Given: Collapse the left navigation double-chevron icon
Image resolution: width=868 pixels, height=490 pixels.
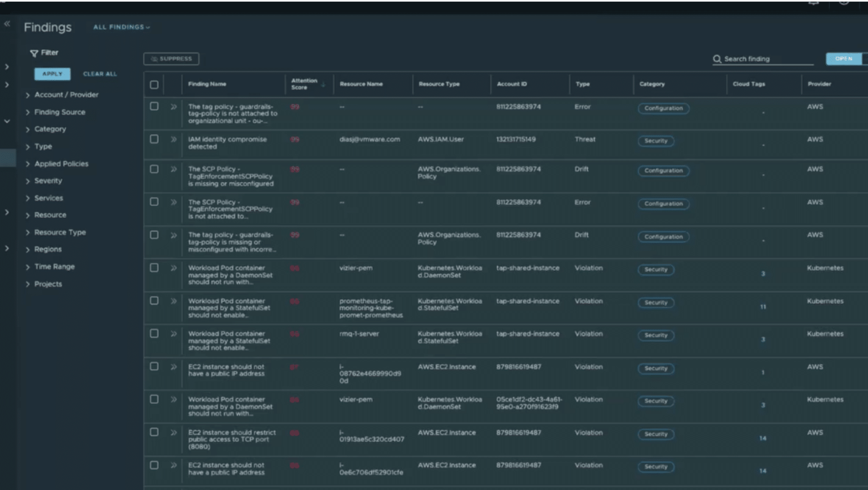Looking at the screenshot, I should (7, 24).
